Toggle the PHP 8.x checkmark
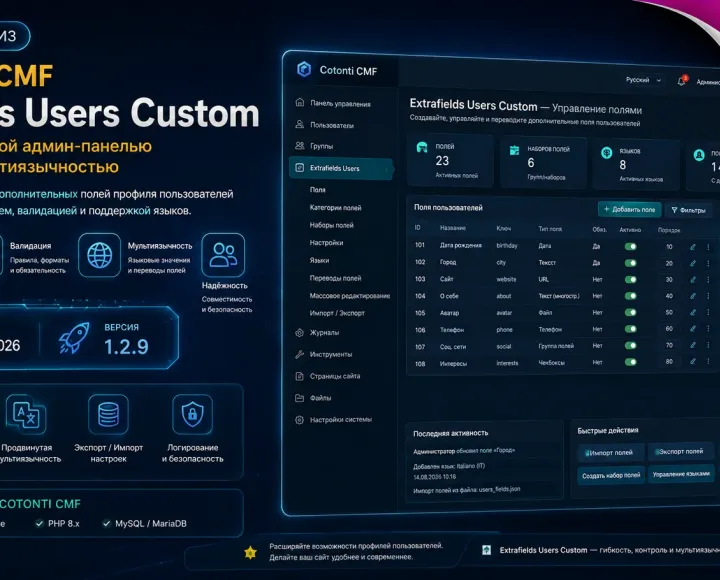The image size is (720, 580). tap(39, 524)
